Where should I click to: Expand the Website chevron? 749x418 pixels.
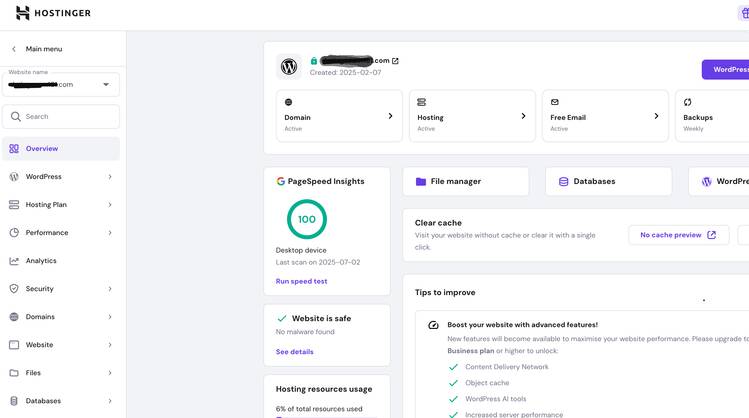110,345
